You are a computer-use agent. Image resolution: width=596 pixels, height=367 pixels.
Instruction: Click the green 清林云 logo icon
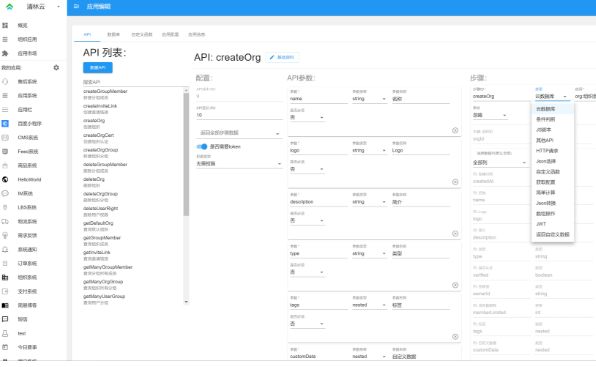10,6
